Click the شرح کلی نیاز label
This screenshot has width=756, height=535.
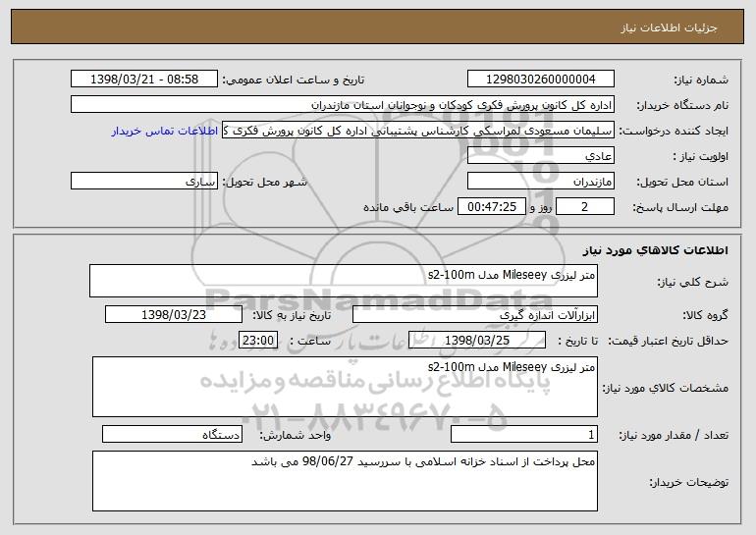(693, 282)
